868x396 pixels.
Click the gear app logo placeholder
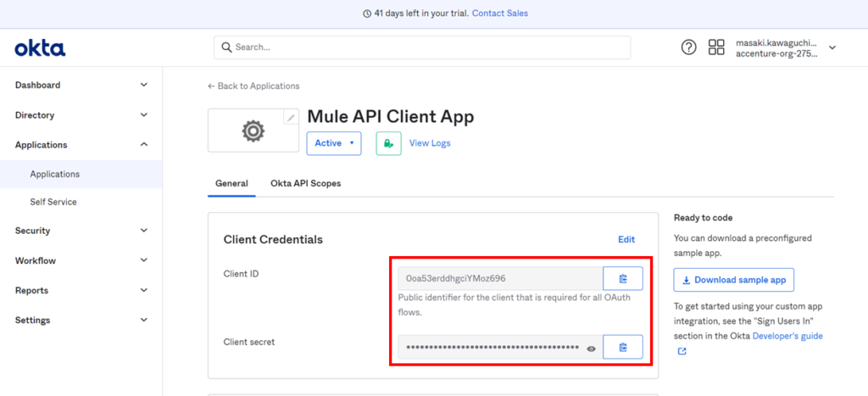coord(252,131)
